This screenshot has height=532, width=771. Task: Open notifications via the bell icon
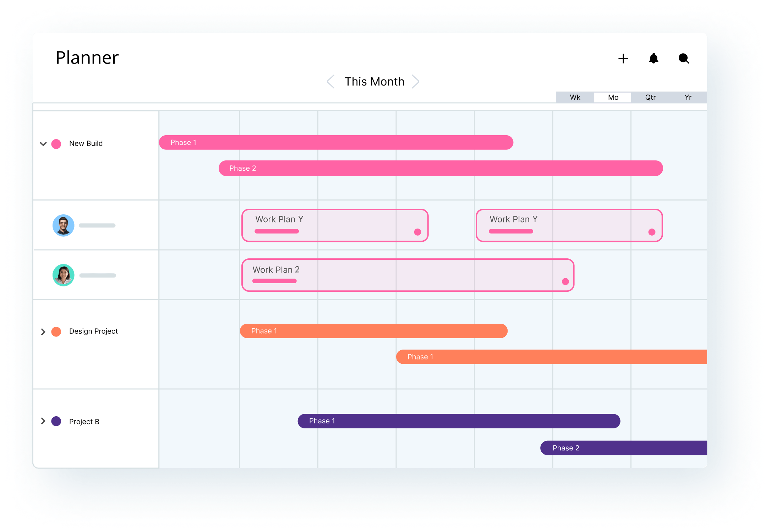654,58
